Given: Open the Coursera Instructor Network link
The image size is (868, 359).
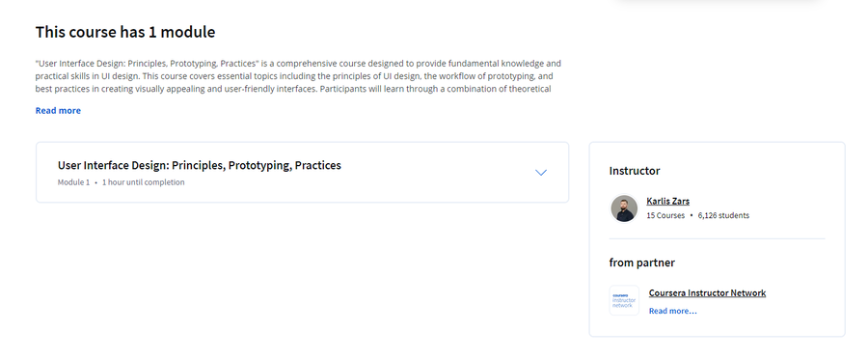Looking at the screenshot, I should (707, 292).
